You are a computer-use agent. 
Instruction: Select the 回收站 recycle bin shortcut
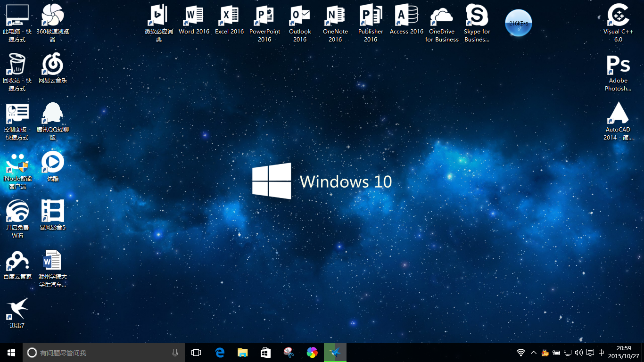(x=17, y=73)
